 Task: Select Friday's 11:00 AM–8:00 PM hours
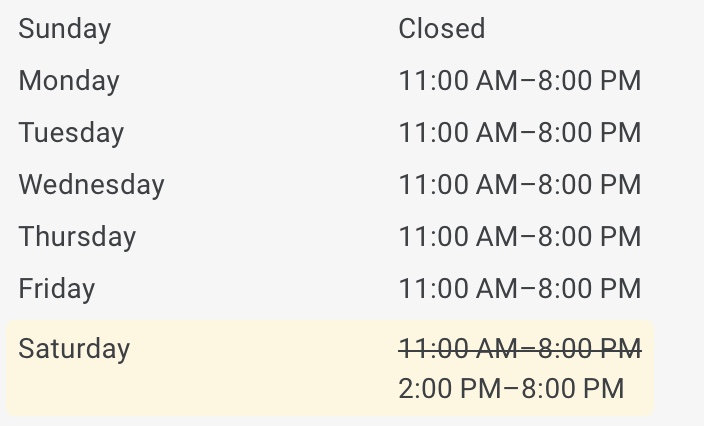(520, 288)
